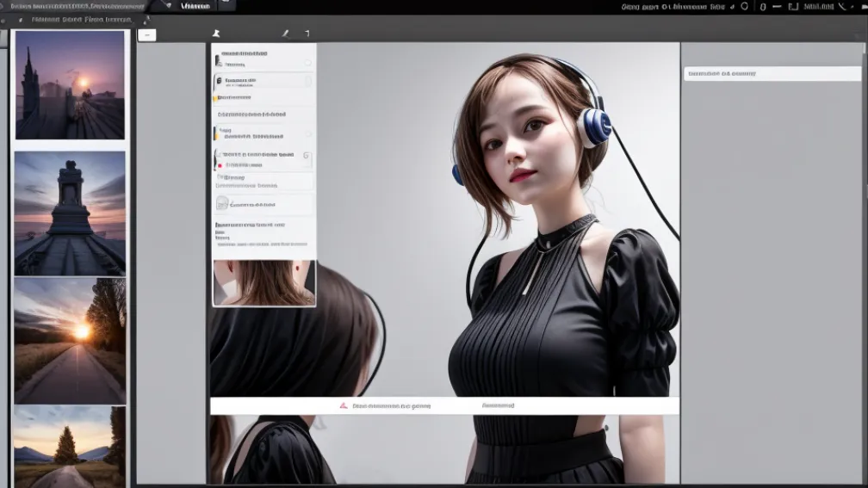Screen dimensions: 868x488
Task: Open the library panel header tab above the thumbnails
Action: (82, 19)
